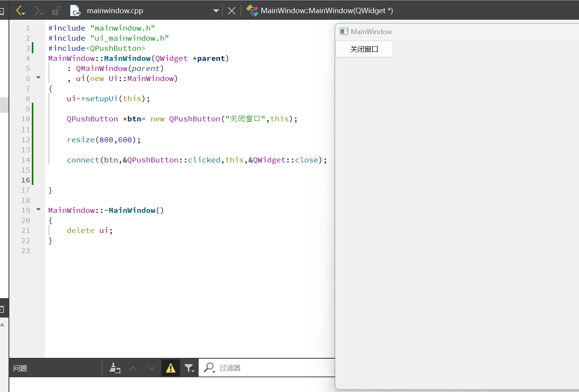Click line number 16 in the gutter

(x=26, y=180)
